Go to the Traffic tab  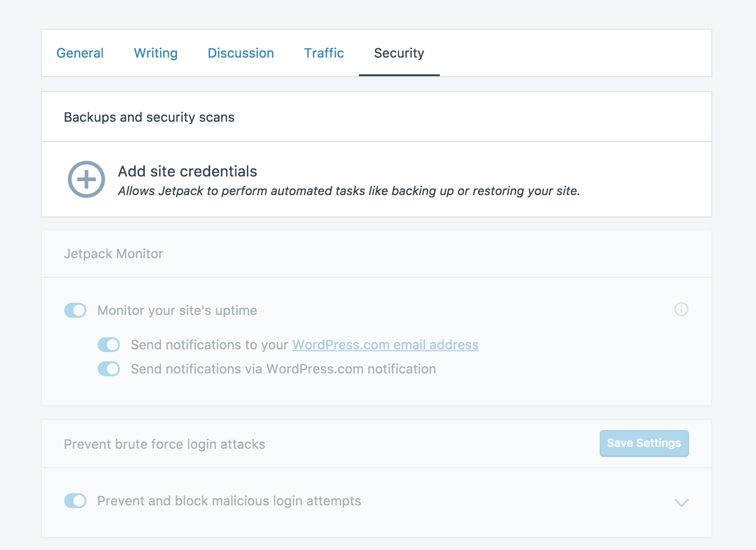324,53
